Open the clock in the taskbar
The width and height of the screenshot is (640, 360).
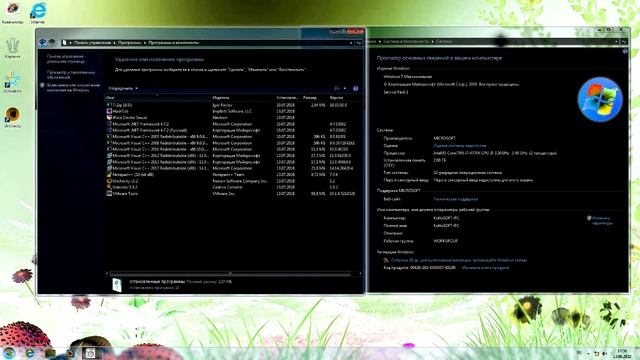point(622,353)
